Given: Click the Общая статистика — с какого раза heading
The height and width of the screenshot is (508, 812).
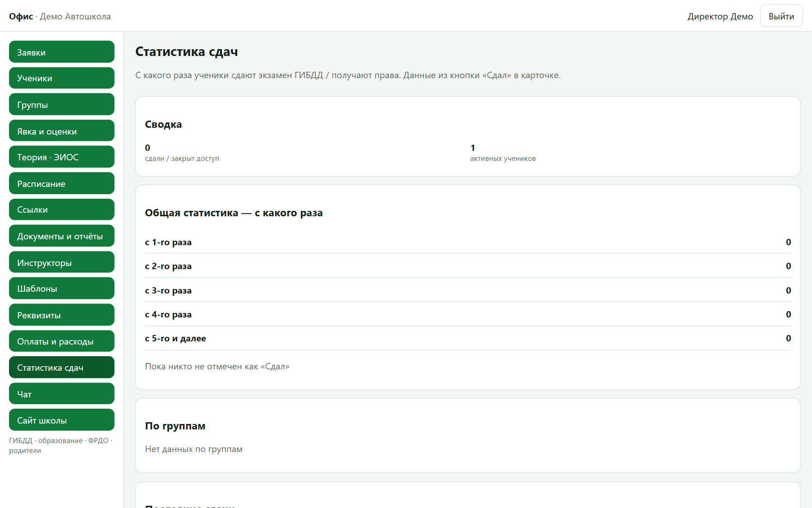Looking at the screenshot, I should [x=234, y=213].
